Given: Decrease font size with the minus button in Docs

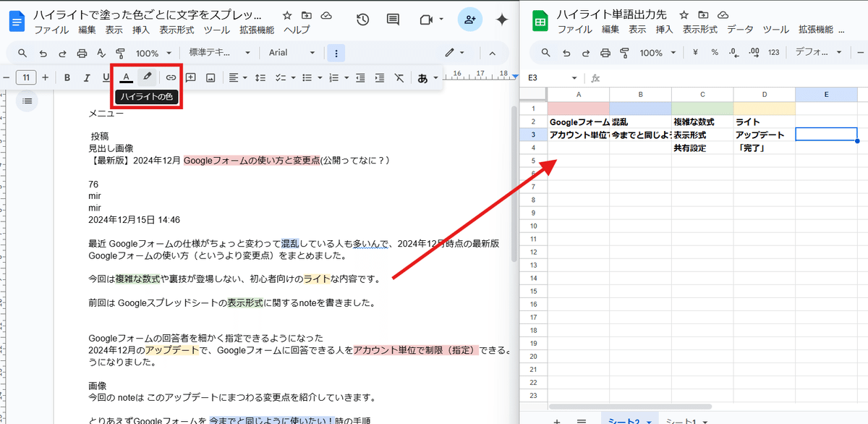Looking at the screenshot, I should 7,77.
